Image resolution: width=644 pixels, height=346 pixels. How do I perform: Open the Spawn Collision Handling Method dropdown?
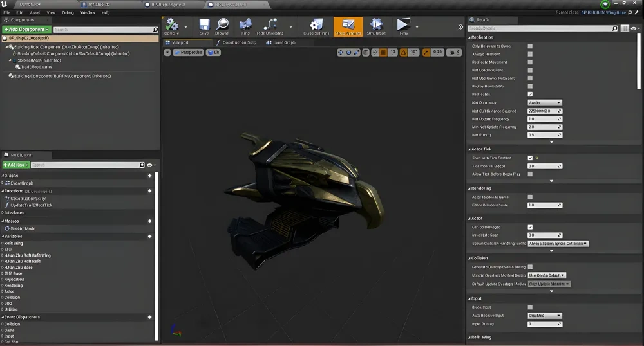click(x=558, y=244)
